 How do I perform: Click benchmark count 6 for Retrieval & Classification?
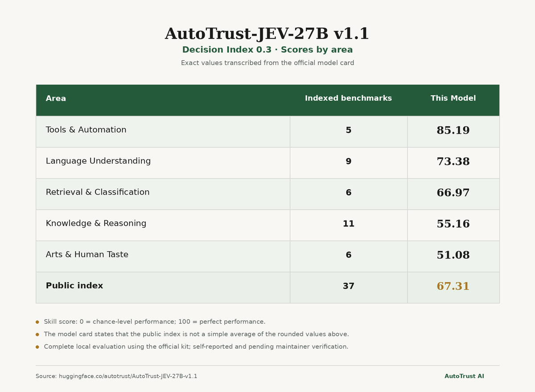pos(348,192)
